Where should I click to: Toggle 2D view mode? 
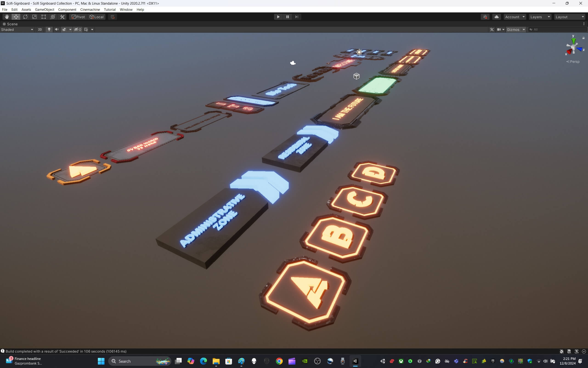tap(40, 29)
